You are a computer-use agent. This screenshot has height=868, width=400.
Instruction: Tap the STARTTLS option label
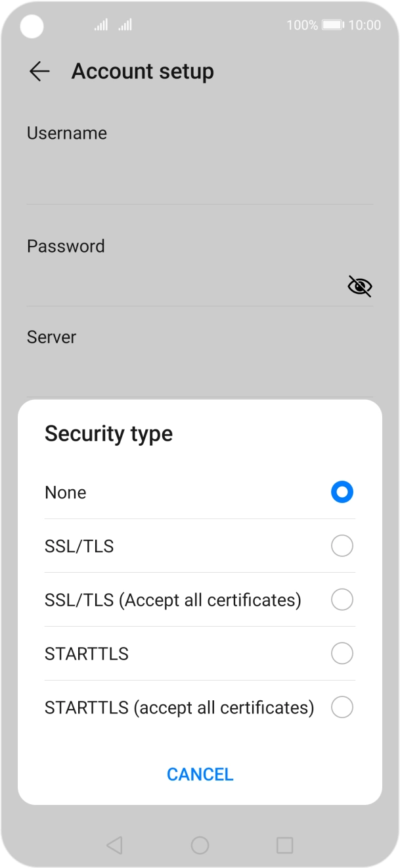click(87, 654)
